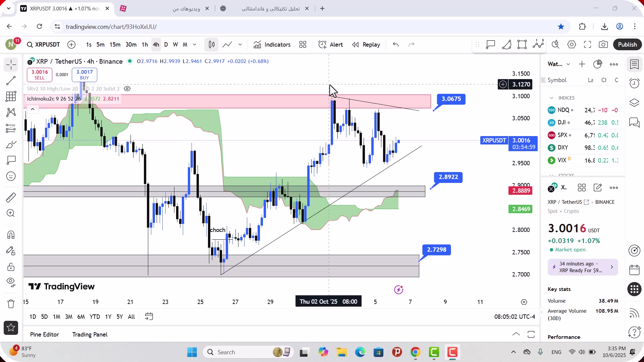Undo the last chart action
The width and height of the screenshot is (644, 362).
[396, 45]
